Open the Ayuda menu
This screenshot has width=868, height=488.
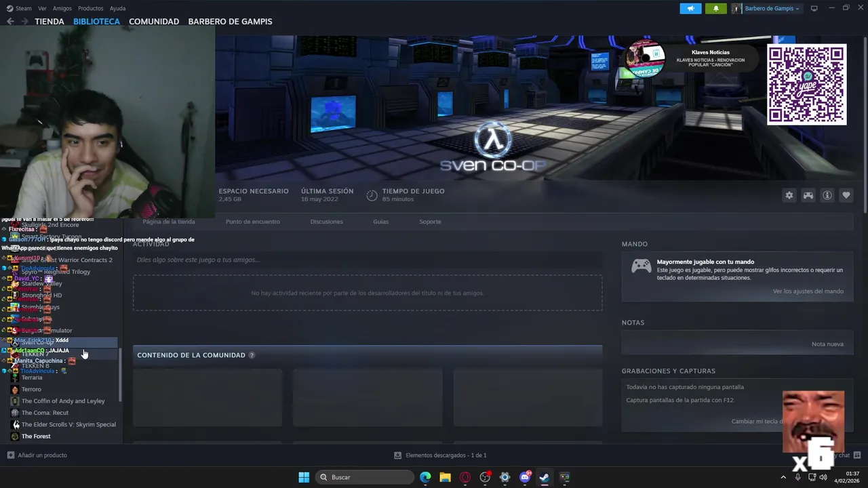tap(117, 8)
